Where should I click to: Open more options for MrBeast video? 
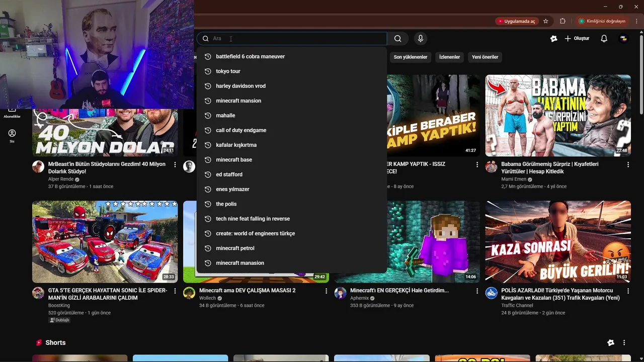175,165
